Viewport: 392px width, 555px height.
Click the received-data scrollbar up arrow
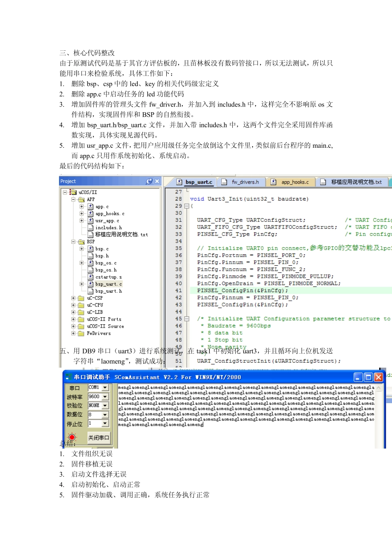tap(378, 388)
